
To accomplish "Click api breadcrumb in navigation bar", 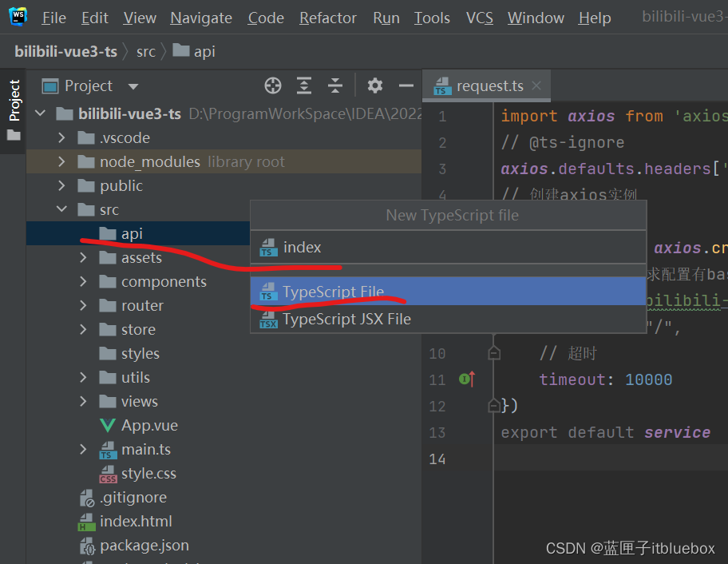I will (194, 50).
